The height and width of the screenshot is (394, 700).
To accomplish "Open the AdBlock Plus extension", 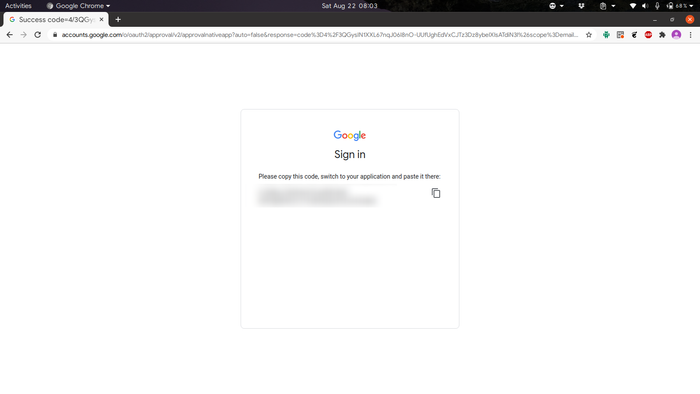I will click(x=648, y=35).
